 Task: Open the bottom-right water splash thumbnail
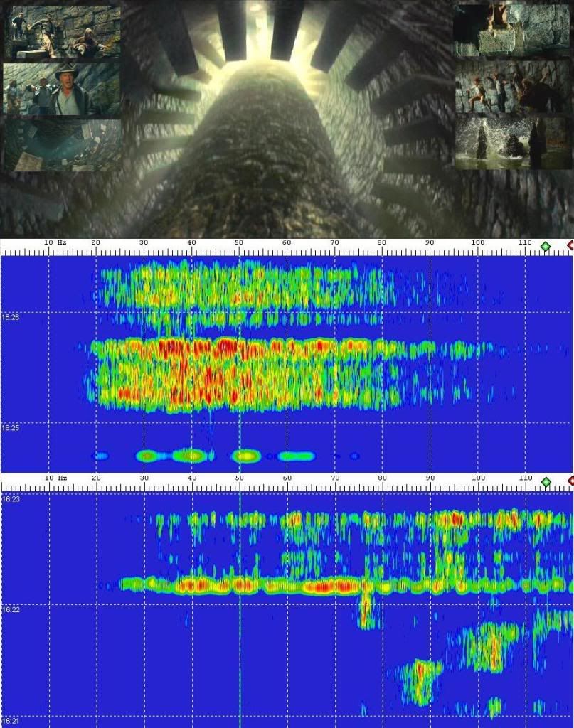(512, 143)
